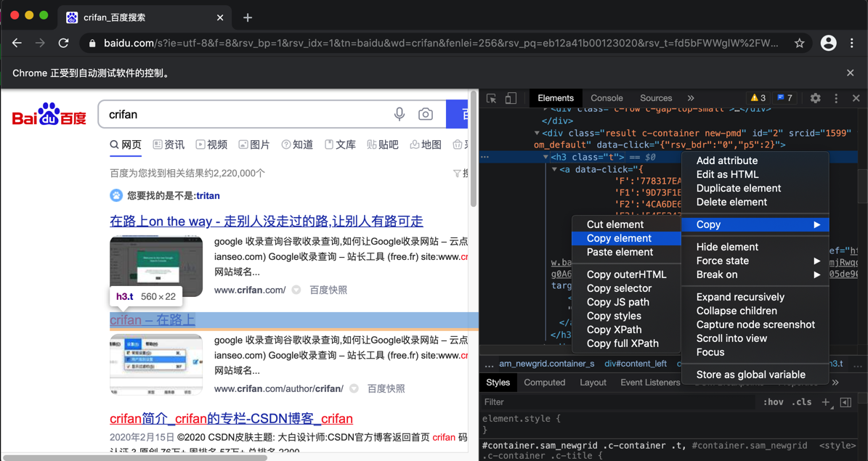Go back using browser back arrow
The height and width of the screenshot is (461, 868).
point(17,43)
